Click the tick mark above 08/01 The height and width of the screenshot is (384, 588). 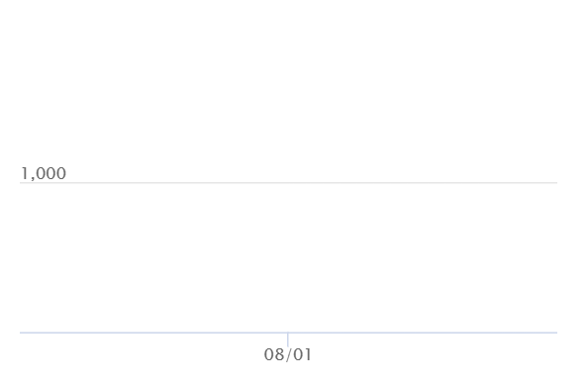point(288,339)
